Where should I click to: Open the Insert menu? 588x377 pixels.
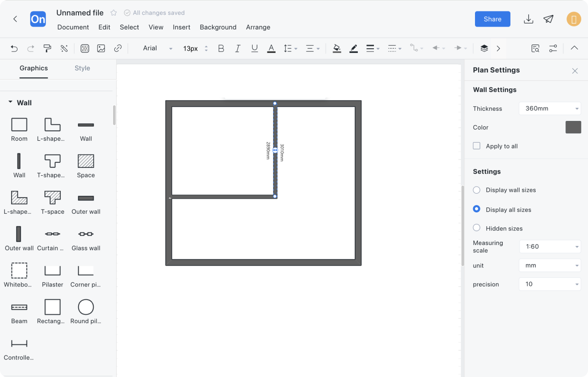[181, 27]
